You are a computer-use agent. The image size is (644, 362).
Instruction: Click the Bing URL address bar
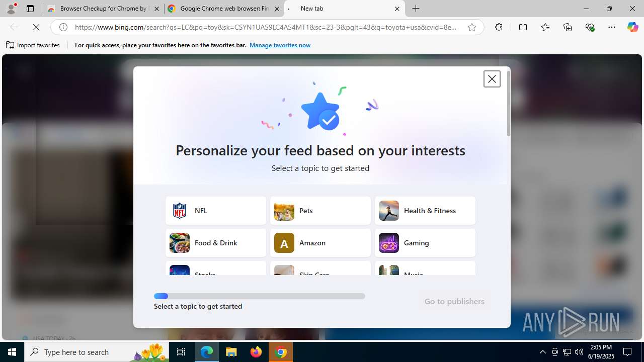pyautogui.click(x=266, y=27)
